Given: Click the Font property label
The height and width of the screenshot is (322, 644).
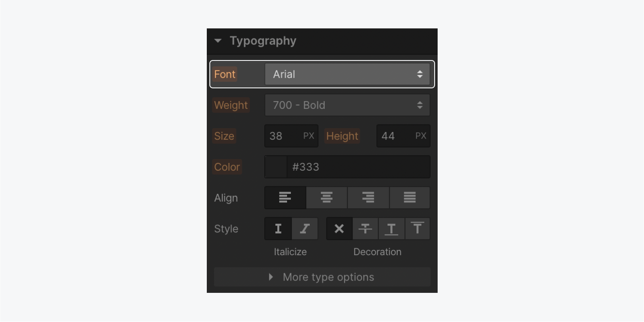Looking at the screenshot, I should (x=225, y=74).
